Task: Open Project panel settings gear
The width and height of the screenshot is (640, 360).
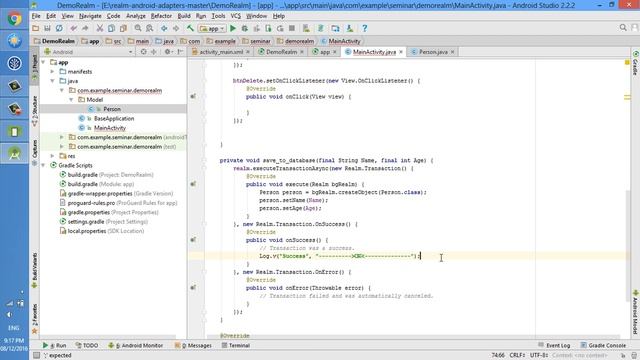Action: click(x=167, y=52)
